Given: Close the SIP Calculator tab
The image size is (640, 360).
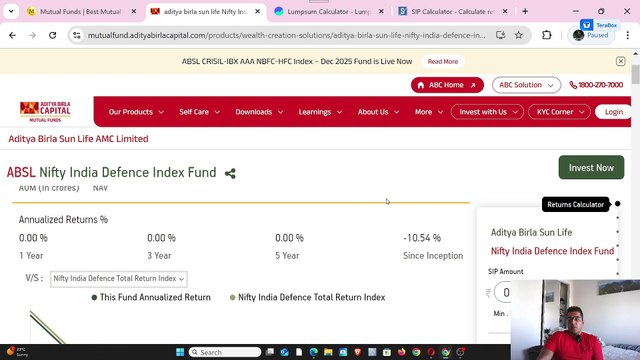Looking at the screenshot, I should click(505, 11).
